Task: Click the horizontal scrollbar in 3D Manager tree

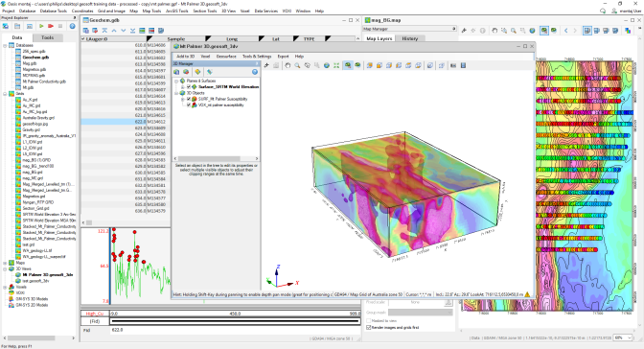Action: tap(216, 158)
